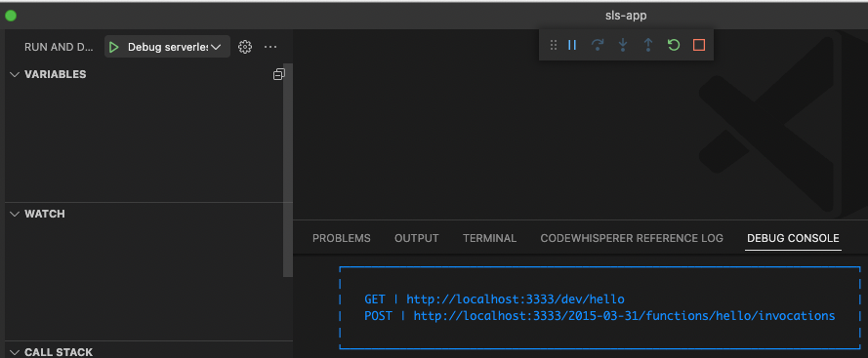Open the localhost:3333/dev/hello GET link
Image resolution: width=868 pixels, height=358 pixels.
tap(516, 299)
